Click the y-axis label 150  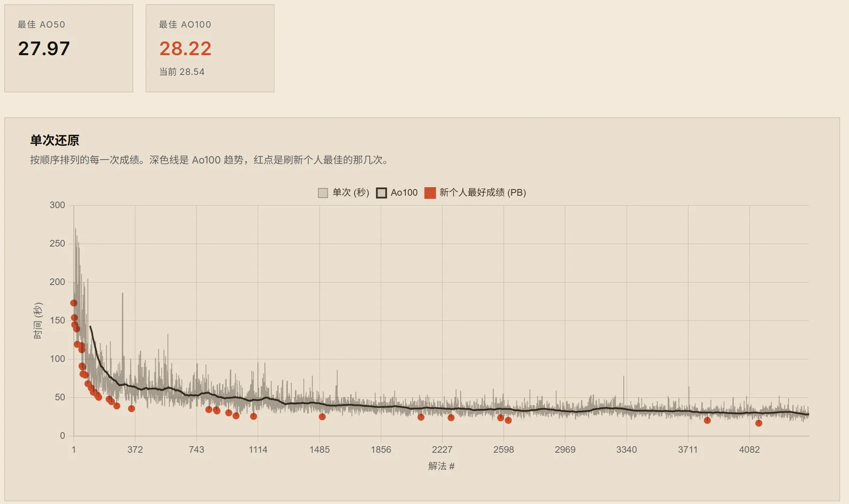click(57, 320)
